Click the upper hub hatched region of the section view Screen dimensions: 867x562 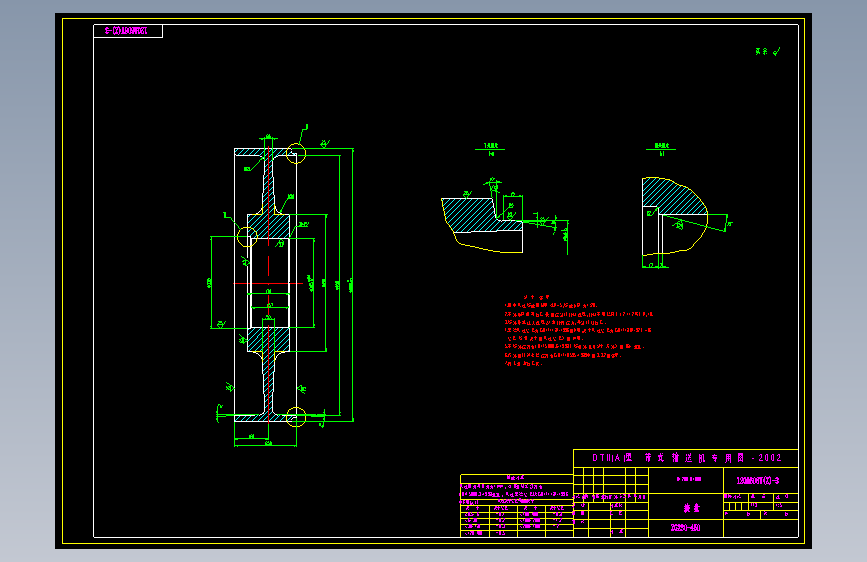(x=269, y=226)
